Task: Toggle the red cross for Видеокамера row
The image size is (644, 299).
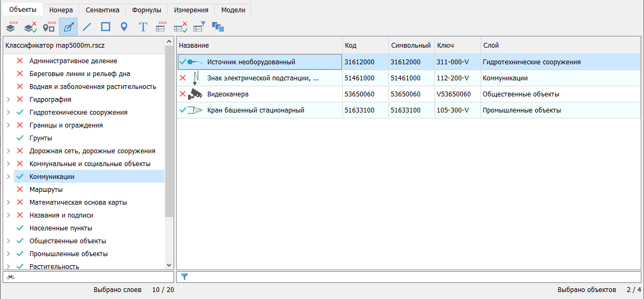Action: [183, 94]
